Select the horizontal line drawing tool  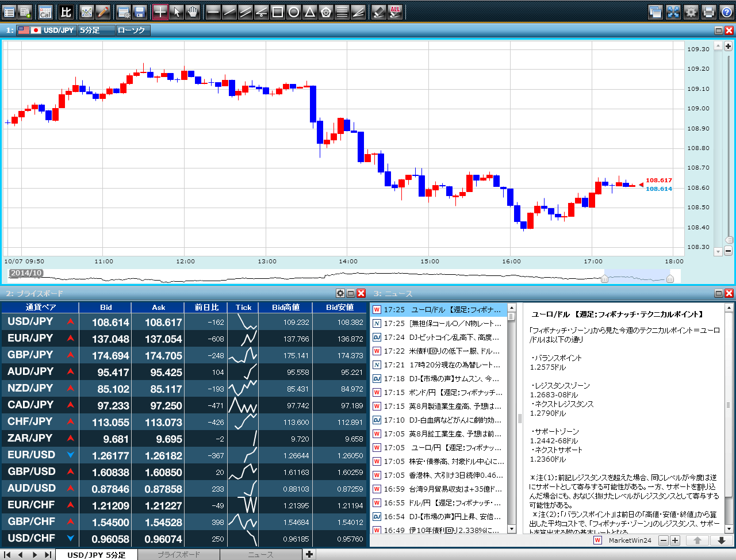coord(213,11)
